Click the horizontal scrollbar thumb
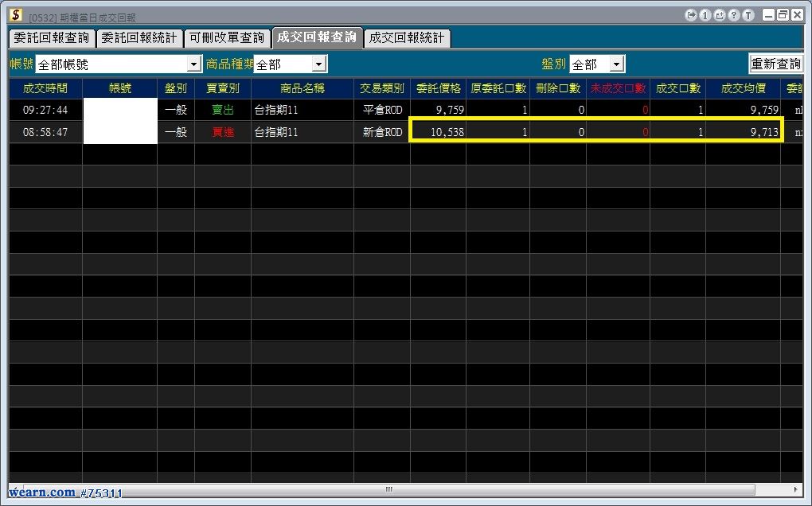Image resolution: width=812 pixels, height=506 pixels. tap(388, 489)
